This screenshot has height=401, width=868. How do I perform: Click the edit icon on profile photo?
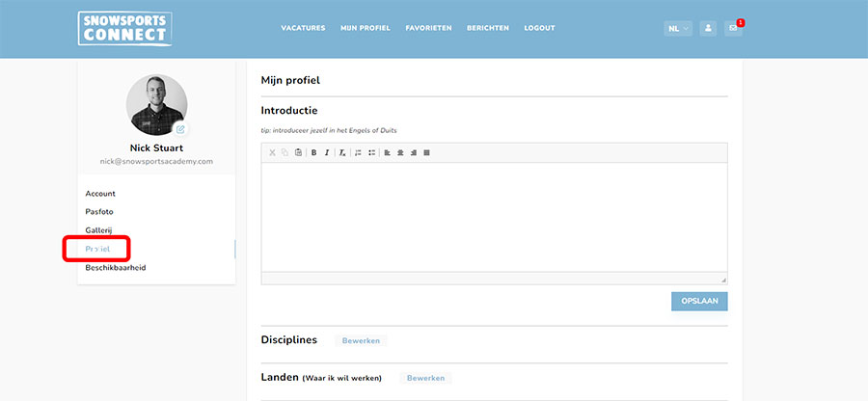click(180, 129)
